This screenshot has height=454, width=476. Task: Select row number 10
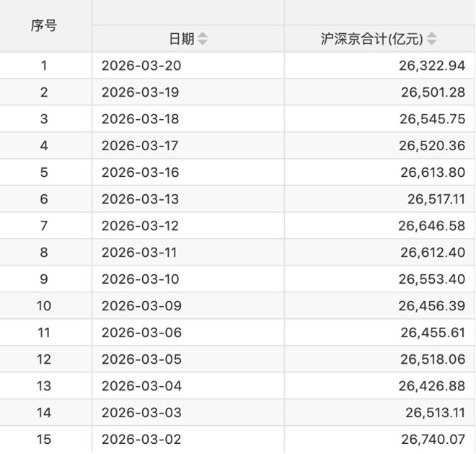click(44, 306)
